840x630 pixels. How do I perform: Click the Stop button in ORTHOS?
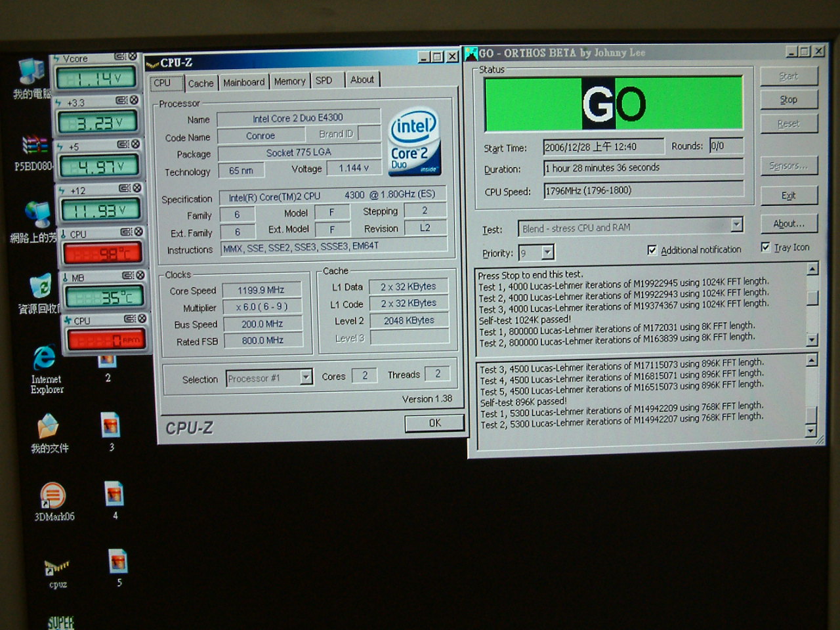click(x=789, y=100)
